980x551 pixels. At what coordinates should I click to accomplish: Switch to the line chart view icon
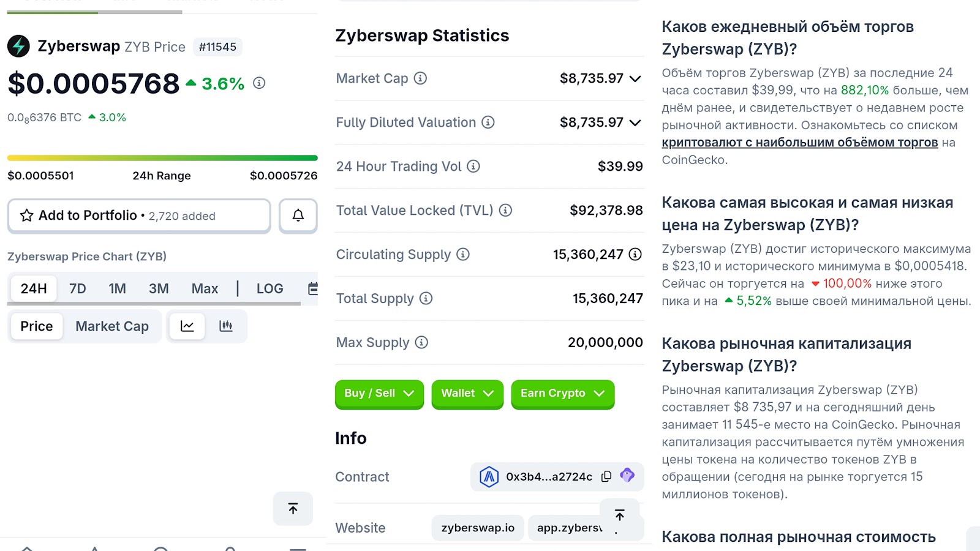pos(187,326)
